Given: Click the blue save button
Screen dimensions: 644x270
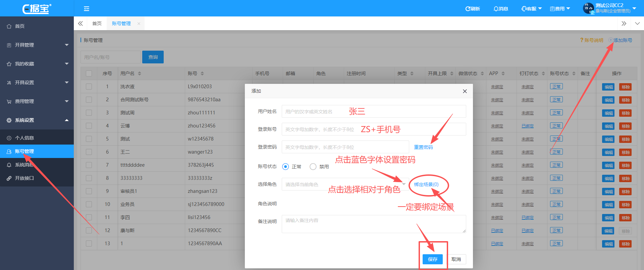Looking at the screenshot, I should pos(432,259).
